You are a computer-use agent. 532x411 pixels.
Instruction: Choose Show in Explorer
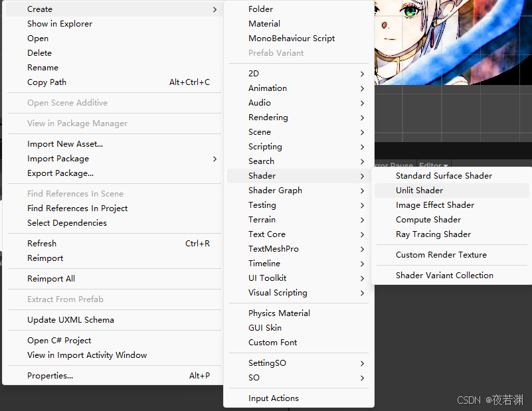(x=114, y=24)
